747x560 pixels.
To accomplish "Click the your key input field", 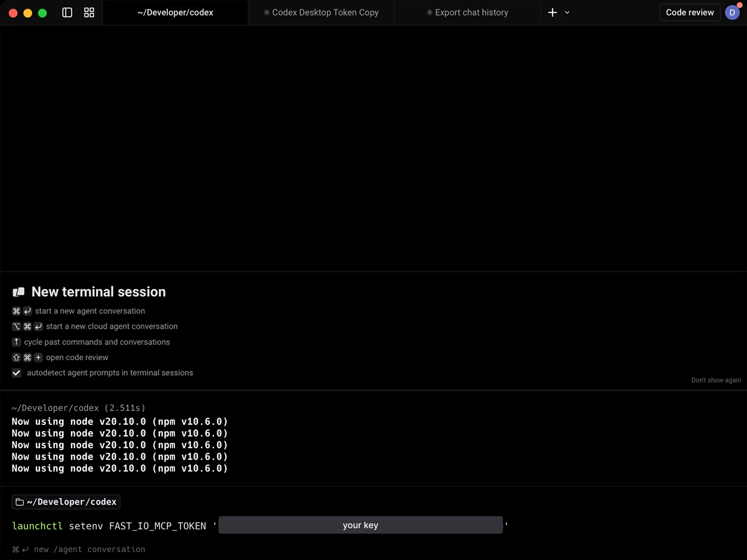I will pos(360,525).
